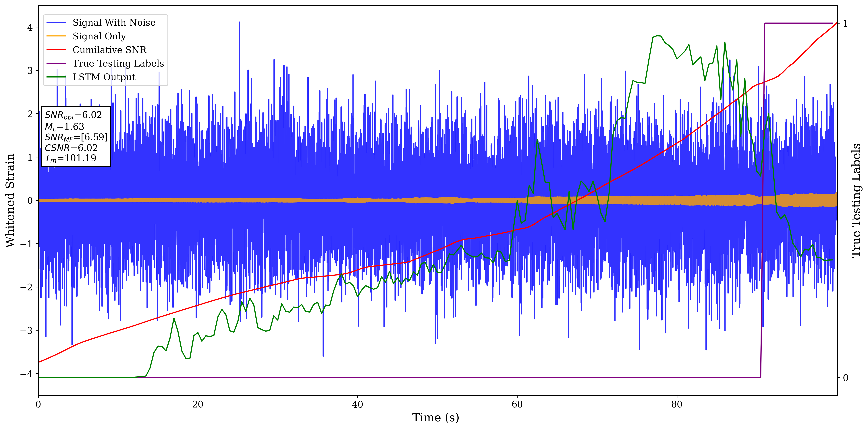The image size is (868, 429).
Task: Click the right-side True Testing Labels axis title
Action: (x=856, y=200)
